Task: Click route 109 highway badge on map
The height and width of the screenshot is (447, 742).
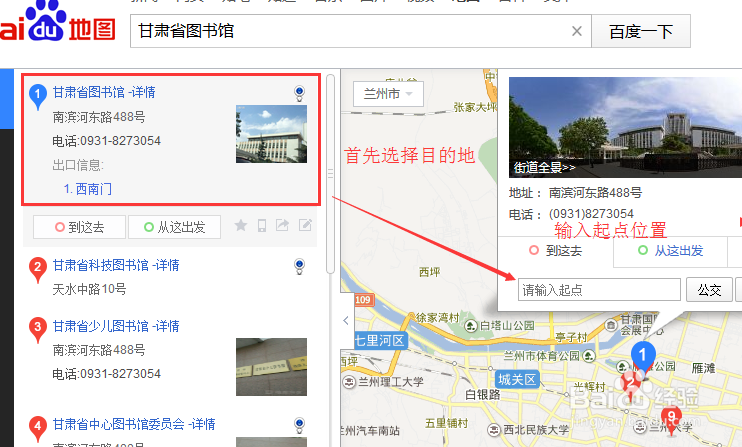Action: click(363, 300)
